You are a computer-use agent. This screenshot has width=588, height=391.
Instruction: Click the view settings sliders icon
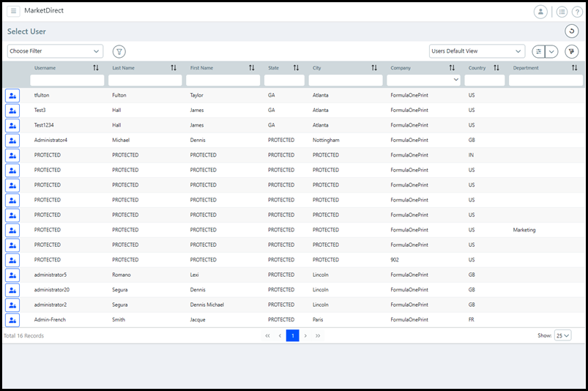[538, 51]
